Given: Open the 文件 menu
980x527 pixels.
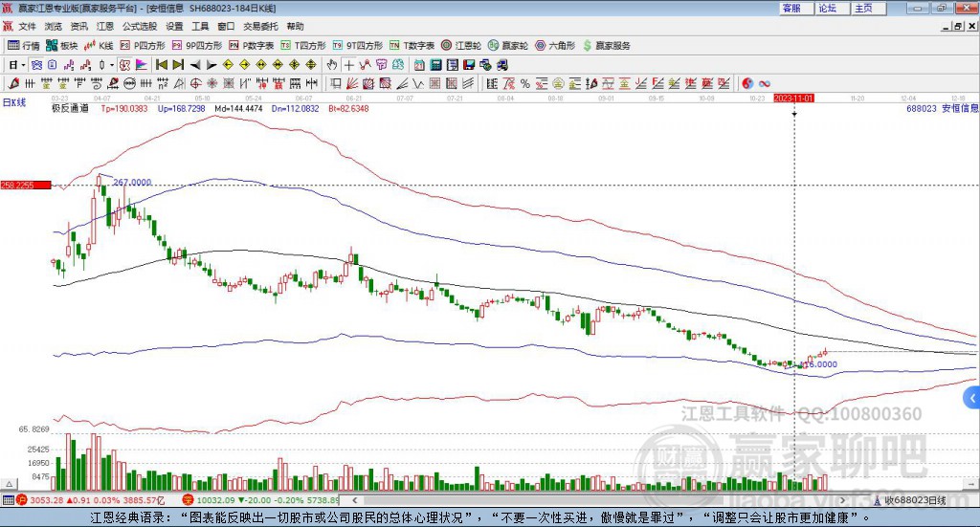Looking at the screenshot, I should point(28,26).
